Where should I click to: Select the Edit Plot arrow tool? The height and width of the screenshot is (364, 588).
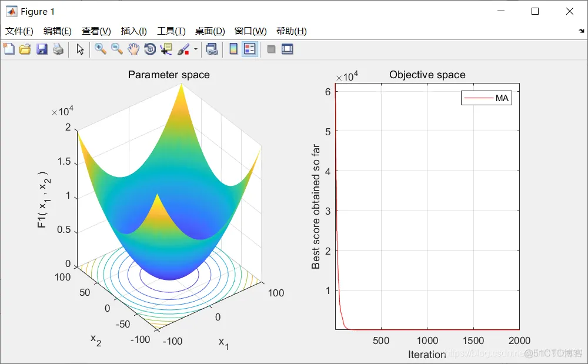pyautogui.click(x=80, y=49)
